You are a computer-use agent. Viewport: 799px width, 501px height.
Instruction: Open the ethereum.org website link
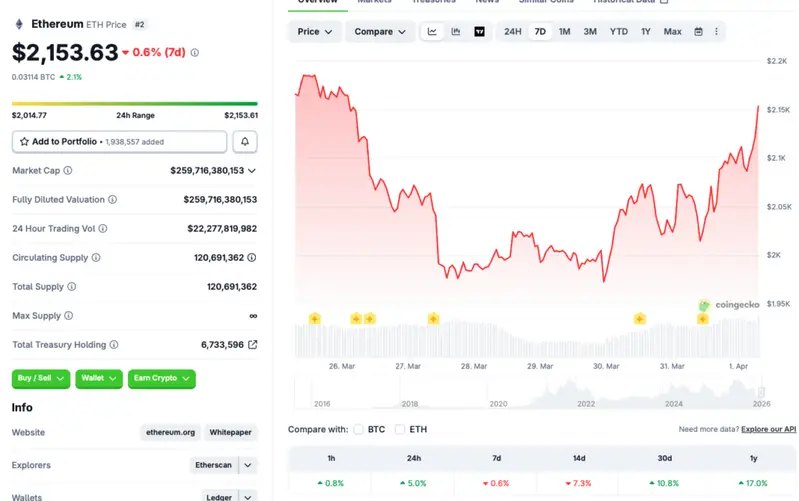tap(170, 432)
